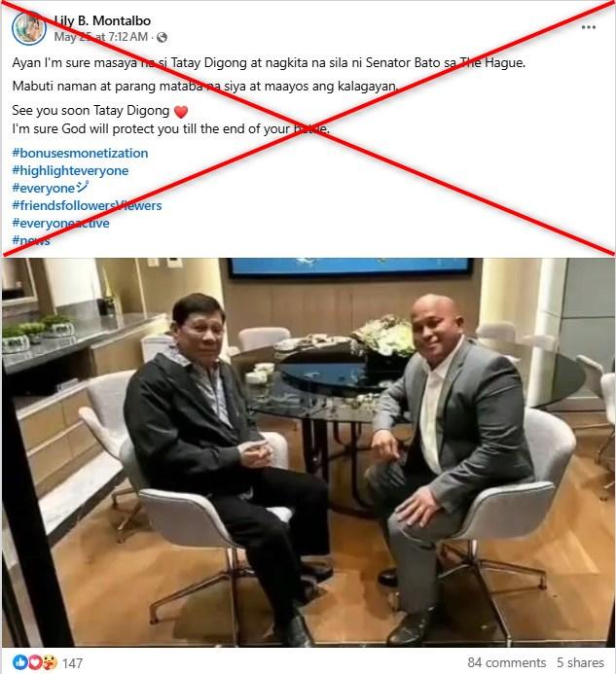Open the #highlighteveryone hashtag
Viewport: 616px width, 674px height.
click(70, 170)
